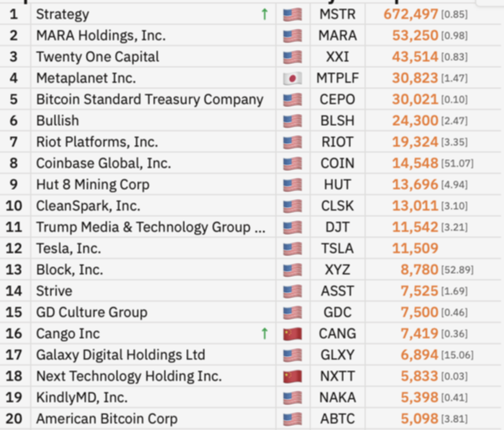Click the RIOT ticker symbol
504x430 pixels.
pyautogui.click(x=337, y=142)
